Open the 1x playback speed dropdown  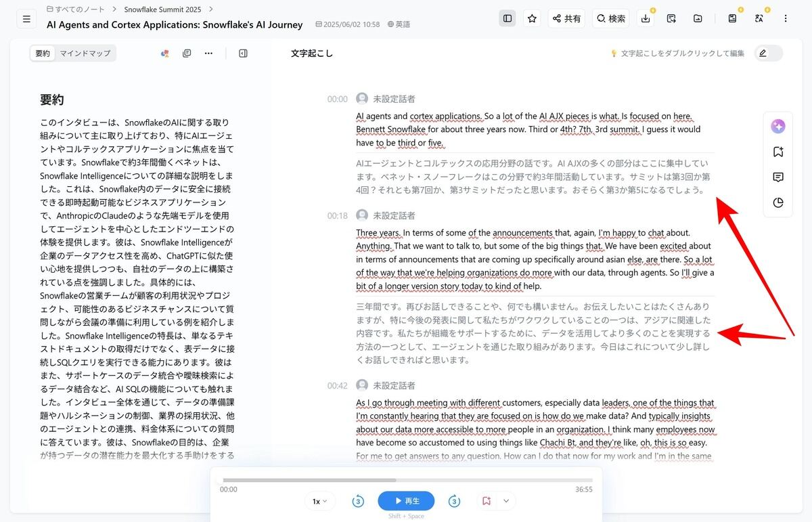point(320,501)
